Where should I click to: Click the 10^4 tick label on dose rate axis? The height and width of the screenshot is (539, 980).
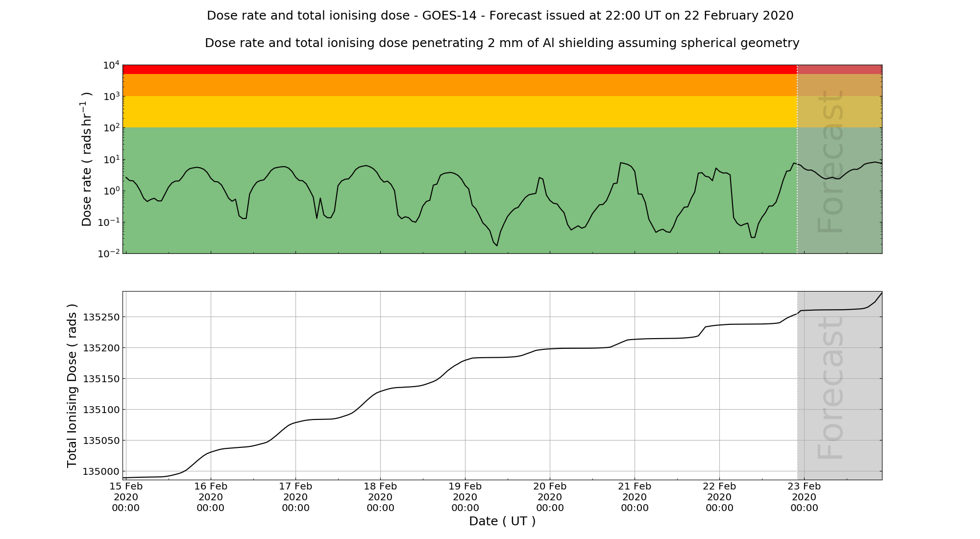click(x=111, y=65)
